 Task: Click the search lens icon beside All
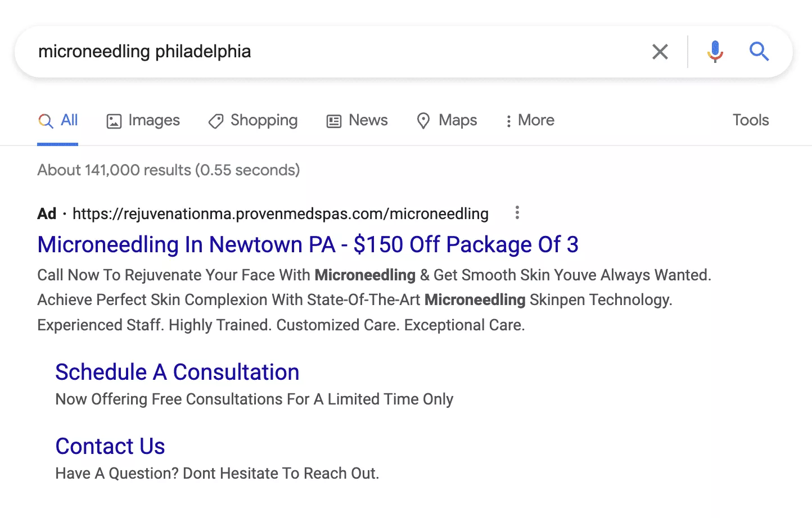(46, 120)
